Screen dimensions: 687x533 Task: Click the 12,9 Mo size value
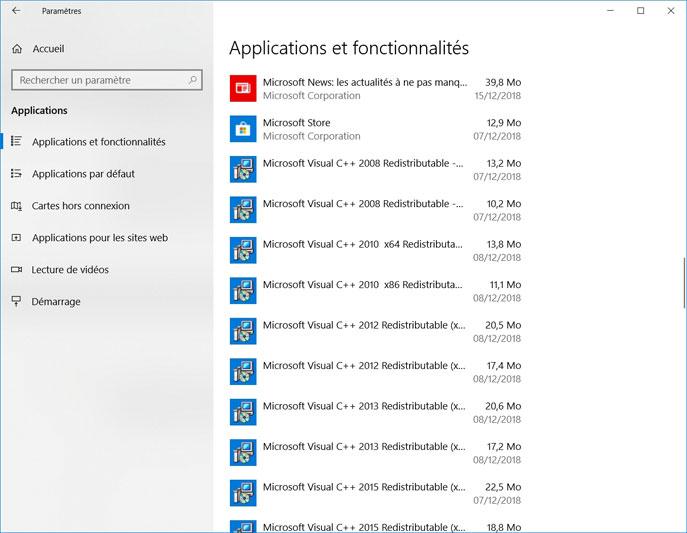pyautogui.click(x=504, y=123)
